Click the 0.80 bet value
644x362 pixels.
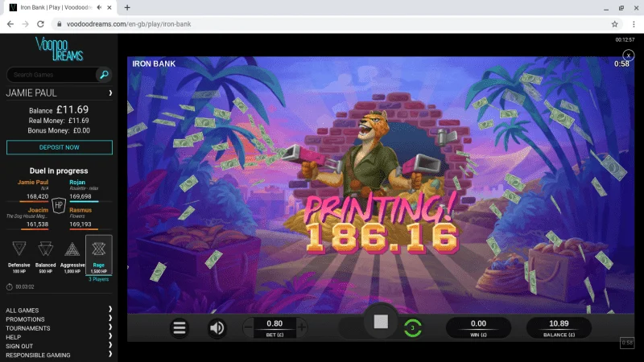[275, 323]
